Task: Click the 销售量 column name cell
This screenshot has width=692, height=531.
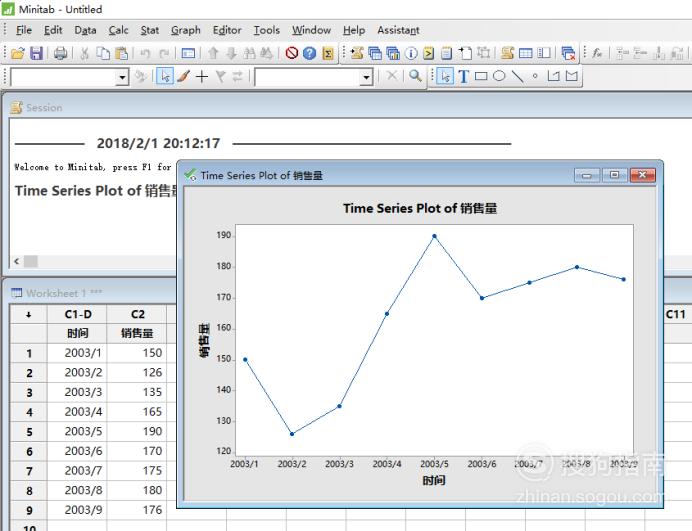Action: coord(137,333)
